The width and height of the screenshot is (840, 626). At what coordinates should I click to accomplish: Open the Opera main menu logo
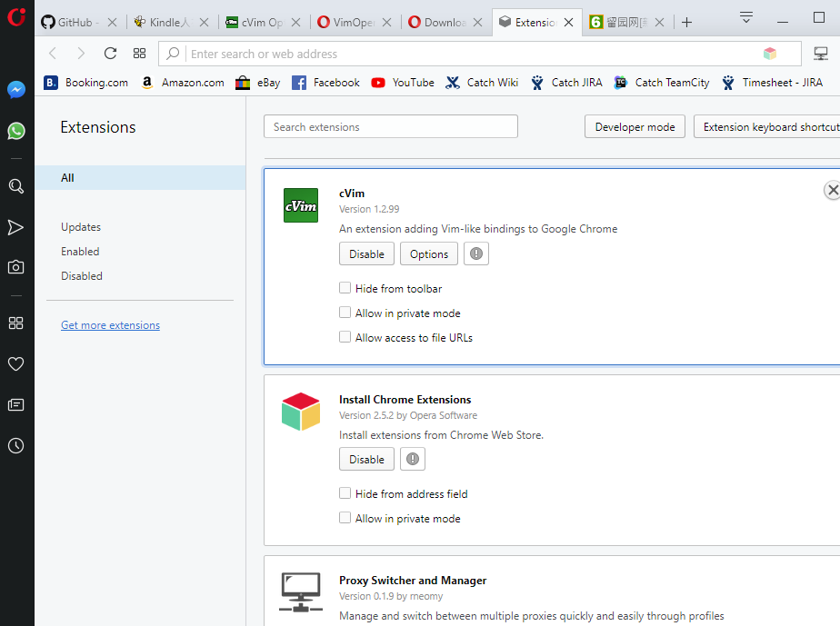tap(16, 15)
